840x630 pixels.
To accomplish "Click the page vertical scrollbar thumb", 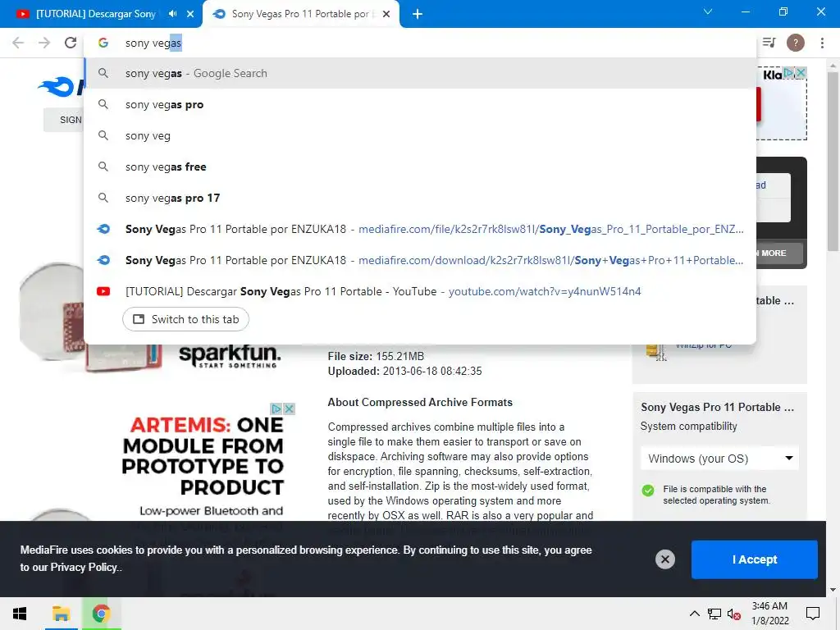I will pyautogui.click(x=833, y=161).
